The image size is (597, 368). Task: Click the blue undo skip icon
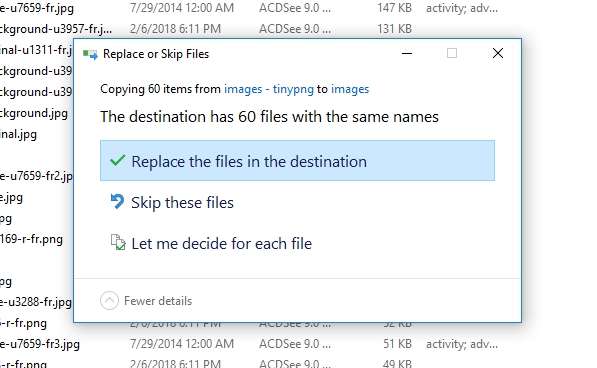117,201
